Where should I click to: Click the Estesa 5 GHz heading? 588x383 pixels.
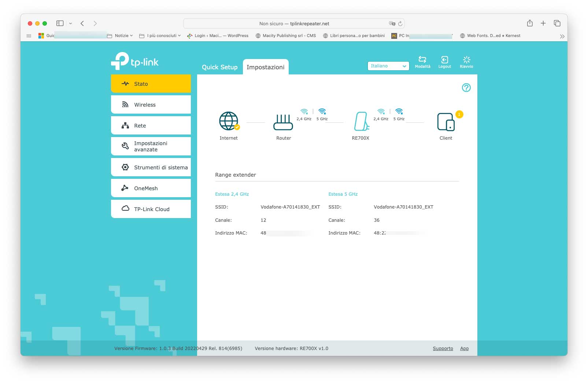pyautogui.click(x=343, y=194)
